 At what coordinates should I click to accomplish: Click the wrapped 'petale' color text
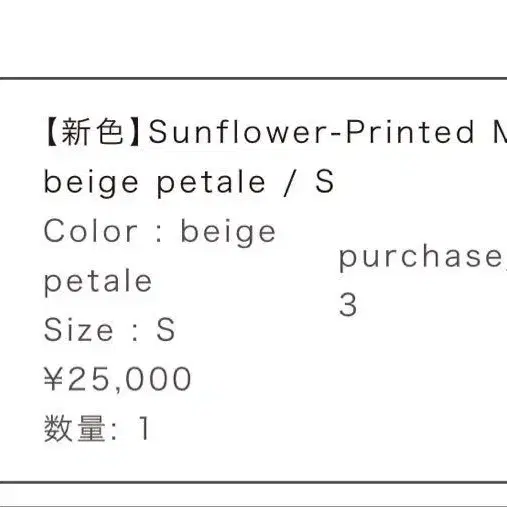click(98, 282)
